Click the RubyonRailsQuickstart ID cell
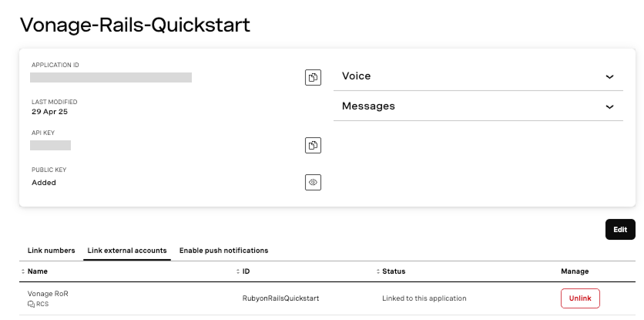644x320 pixels. point(280,298)
